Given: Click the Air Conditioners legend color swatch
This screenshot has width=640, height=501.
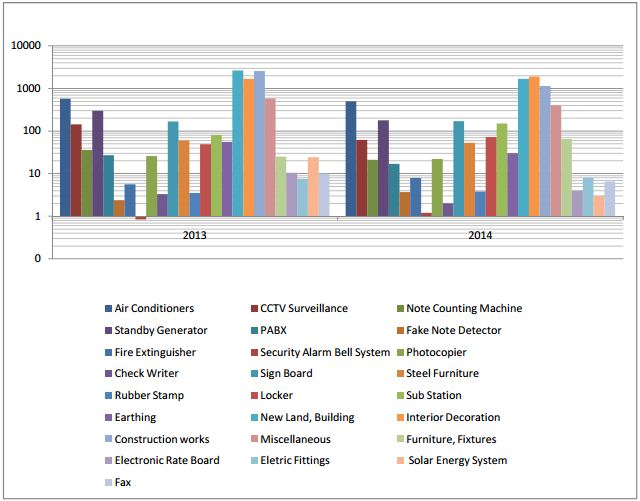Looking at the screenshot, I should (x=107, y=309).
